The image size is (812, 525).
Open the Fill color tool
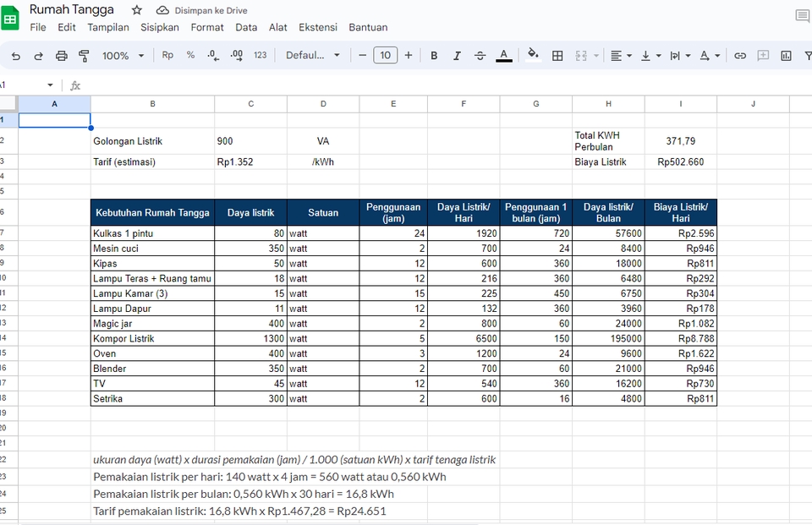(532, 55)
